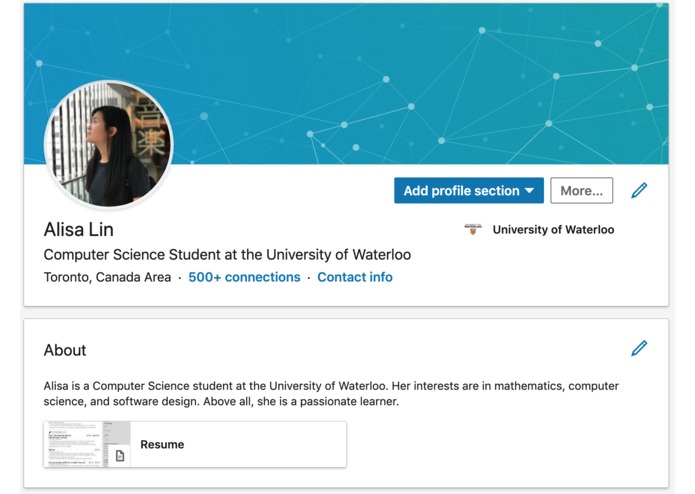Click the pencil icon to edit profile intro

click(x=639, y=191)
